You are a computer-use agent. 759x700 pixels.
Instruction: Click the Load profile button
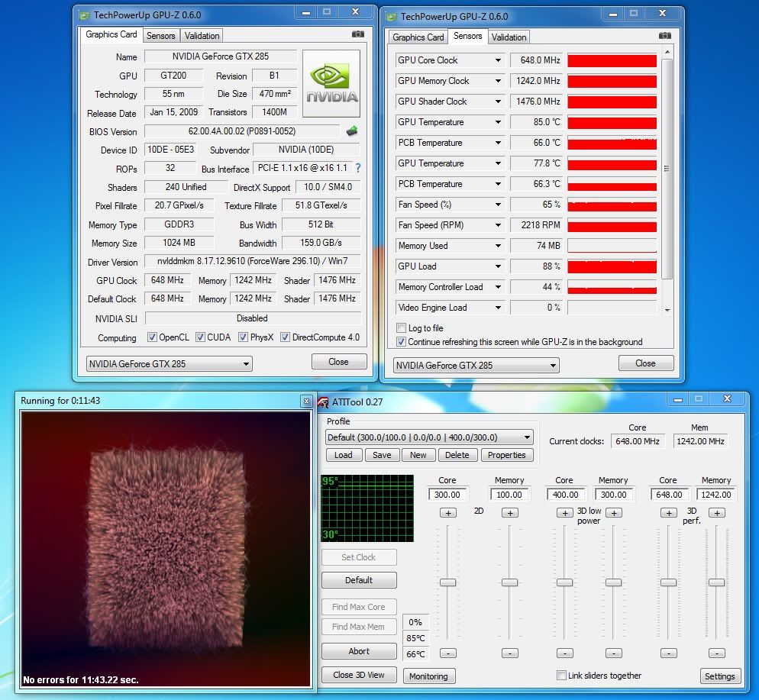(x=343, y=455)
